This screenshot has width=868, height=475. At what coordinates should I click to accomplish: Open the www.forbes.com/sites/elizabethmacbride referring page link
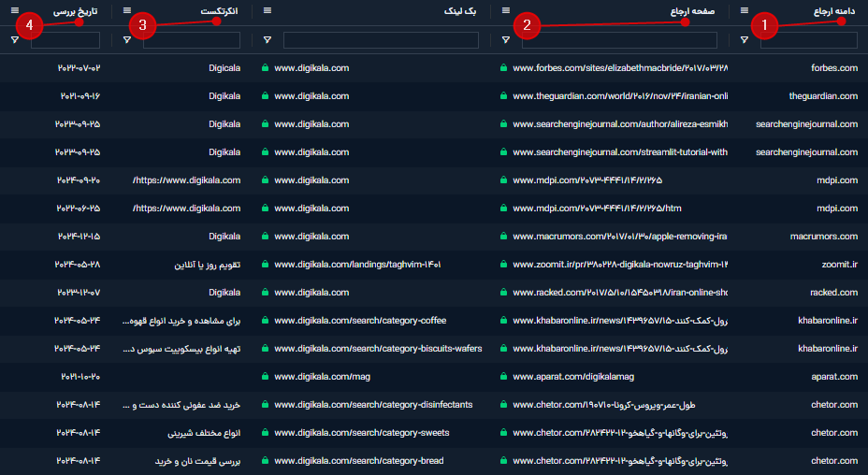pos(620,68)
